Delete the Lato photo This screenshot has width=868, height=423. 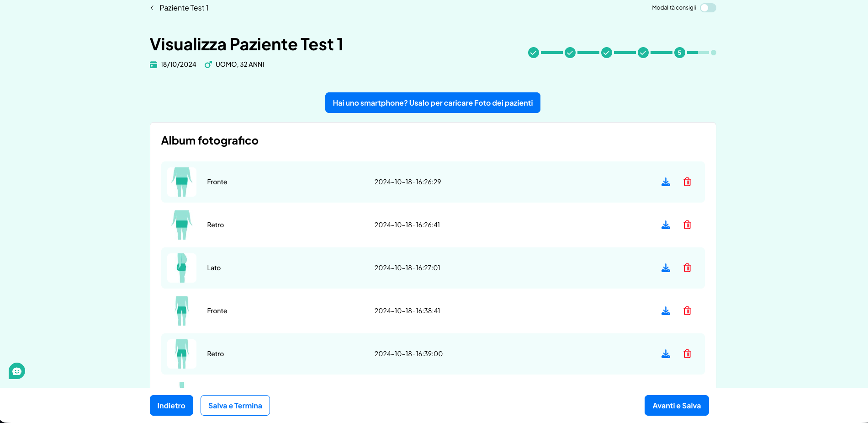coord(687,268)
